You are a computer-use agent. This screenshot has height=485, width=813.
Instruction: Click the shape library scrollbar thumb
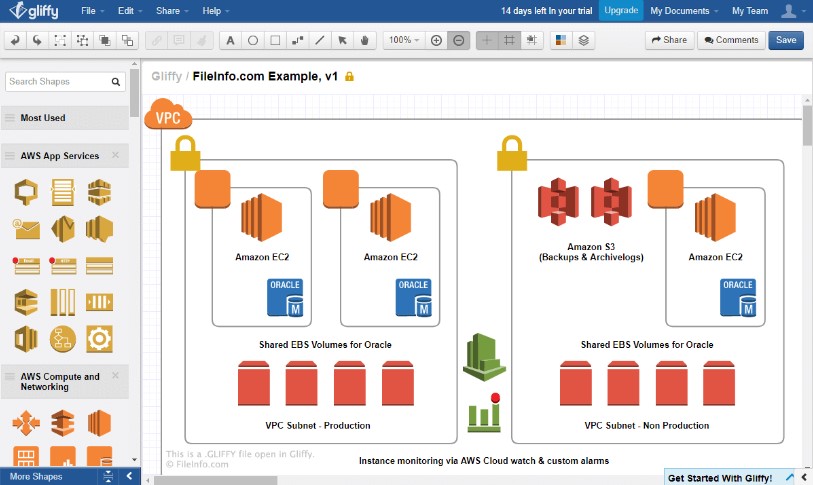click(x=134, y=92)
